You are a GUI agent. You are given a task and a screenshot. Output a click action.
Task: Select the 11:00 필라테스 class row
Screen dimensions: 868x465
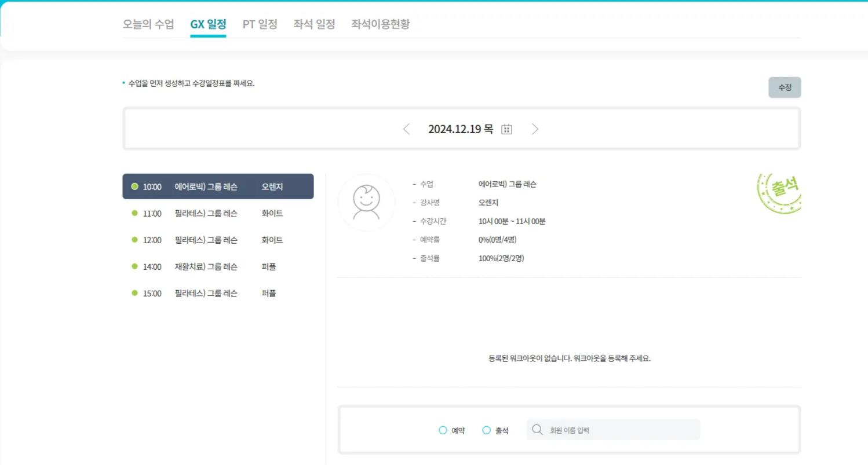218,213
